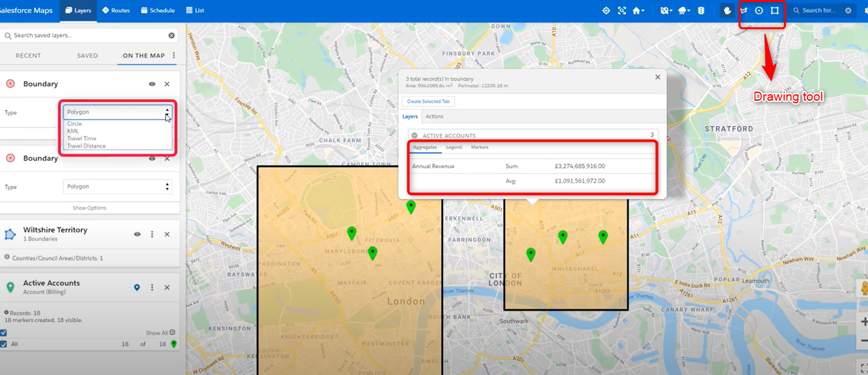Open the Home icon dropdown arrow
The height and width of the screenshot is (375, 868).
[x=644, y=10]
